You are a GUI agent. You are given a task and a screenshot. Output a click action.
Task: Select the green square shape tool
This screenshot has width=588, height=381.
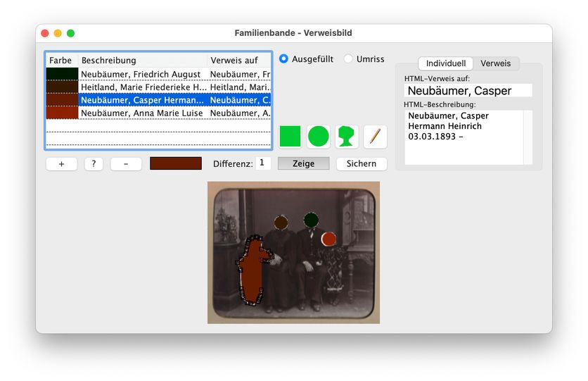tap(290, 137)
